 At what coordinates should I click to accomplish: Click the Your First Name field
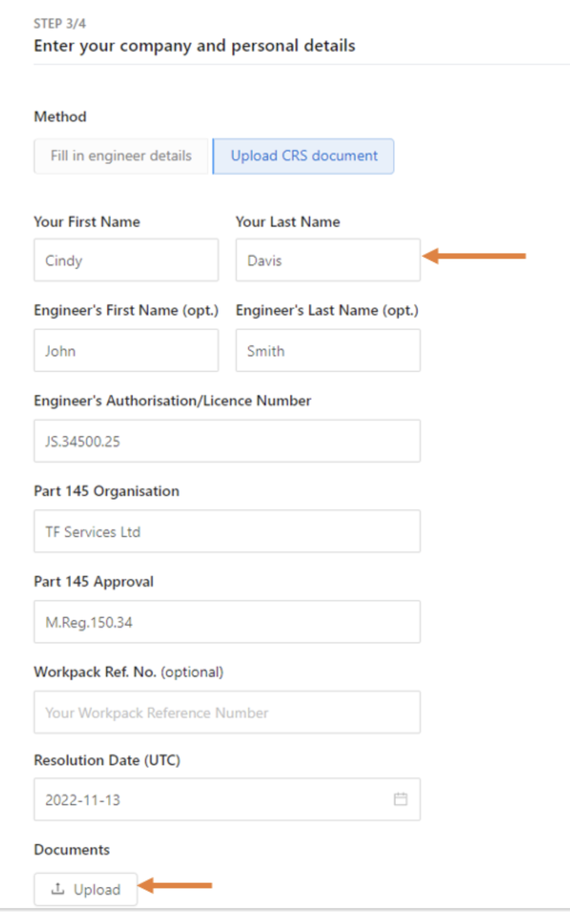tap(126, 260)
